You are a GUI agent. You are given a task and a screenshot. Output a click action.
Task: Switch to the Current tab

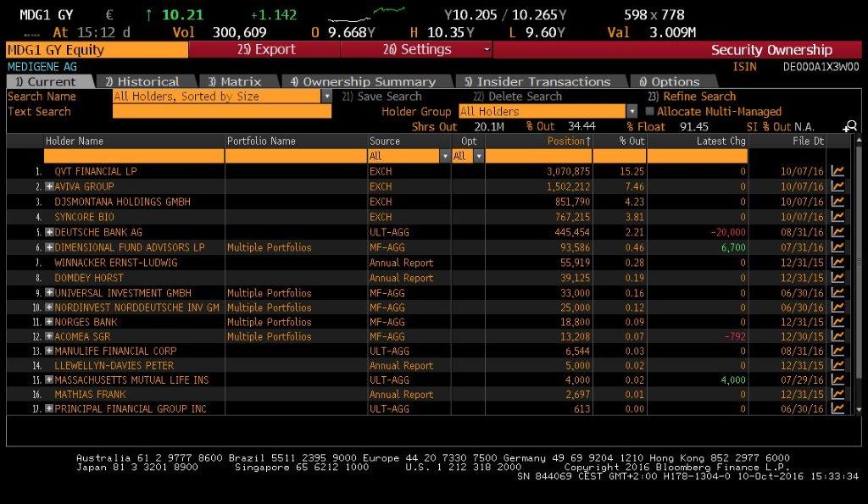point(50,81)
